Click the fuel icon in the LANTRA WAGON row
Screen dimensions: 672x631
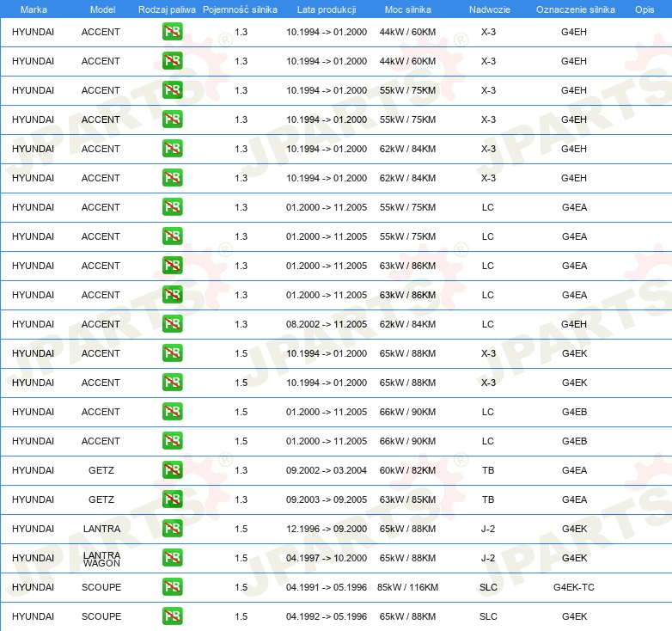pos(172,558)
